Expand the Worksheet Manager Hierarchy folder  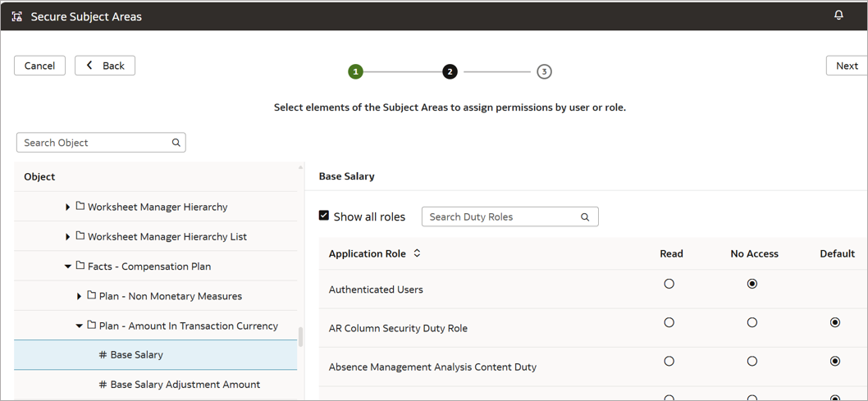67,207
